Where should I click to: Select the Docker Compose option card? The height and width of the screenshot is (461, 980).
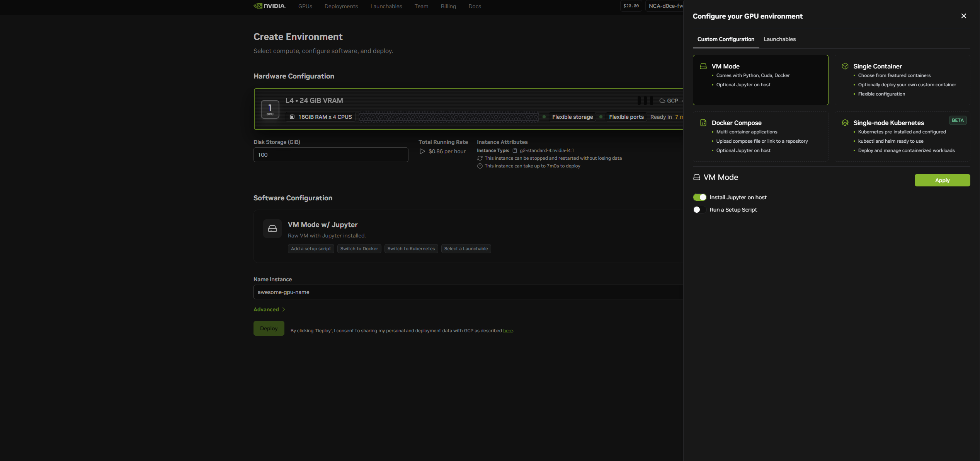(x=760, y=137)
